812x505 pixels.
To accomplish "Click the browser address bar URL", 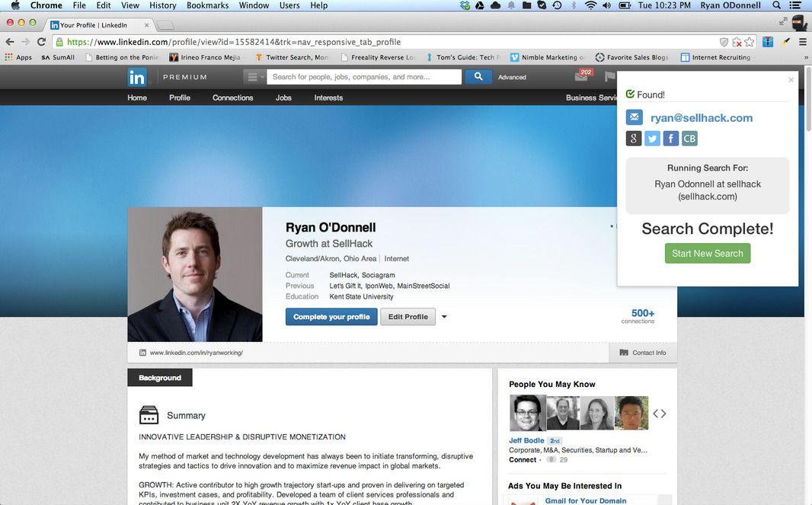I will (x=234, y=42).
